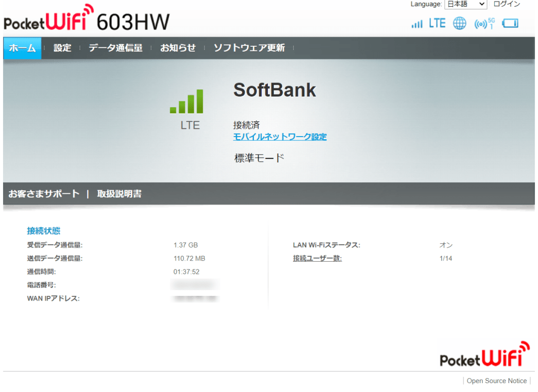Go to the お知らせ tab
The image size is (538, 392).
[x=178, y=48]
